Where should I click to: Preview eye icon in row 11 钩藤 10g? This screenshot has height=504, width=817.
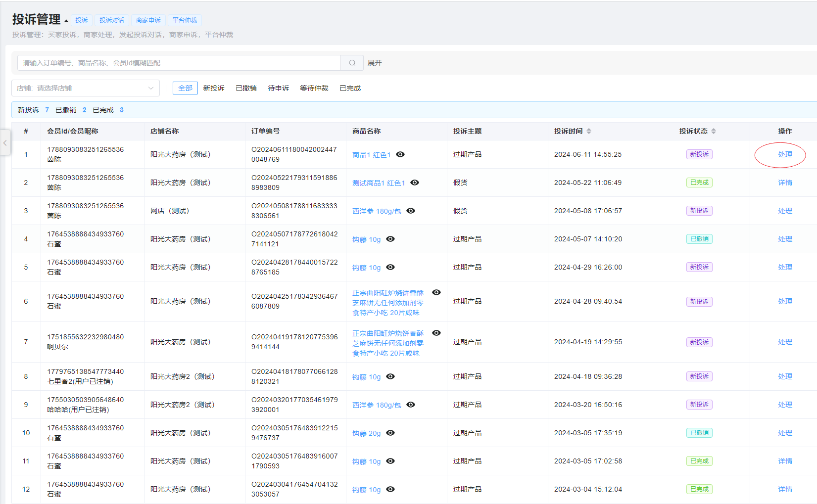(x=390, y=461)
